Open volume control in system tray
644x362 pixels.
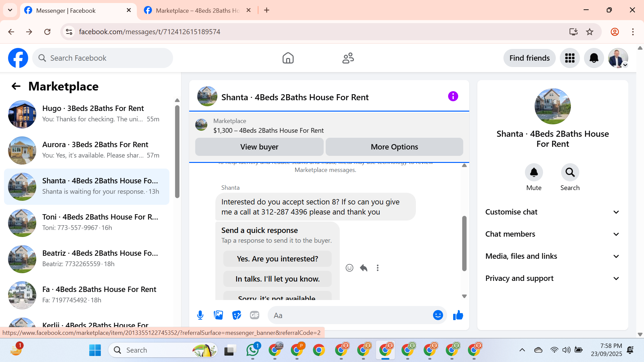566,350
